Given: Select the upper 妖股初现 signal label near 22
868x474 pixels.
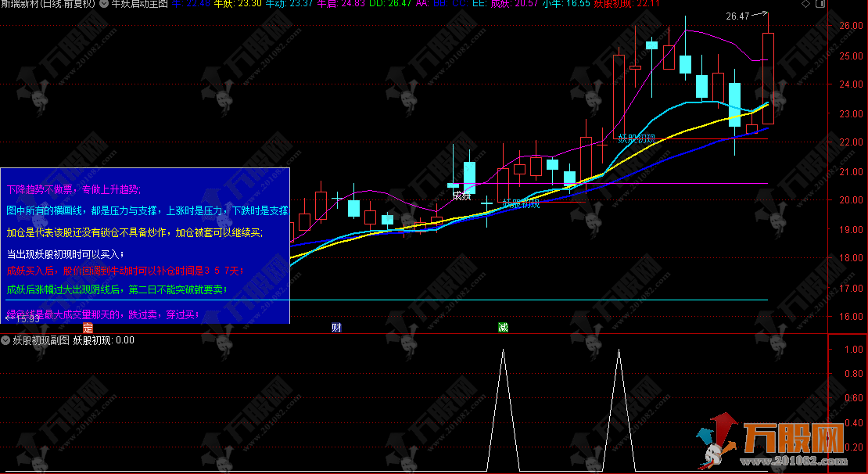Looking at the screenshot, I should (637, 138).
